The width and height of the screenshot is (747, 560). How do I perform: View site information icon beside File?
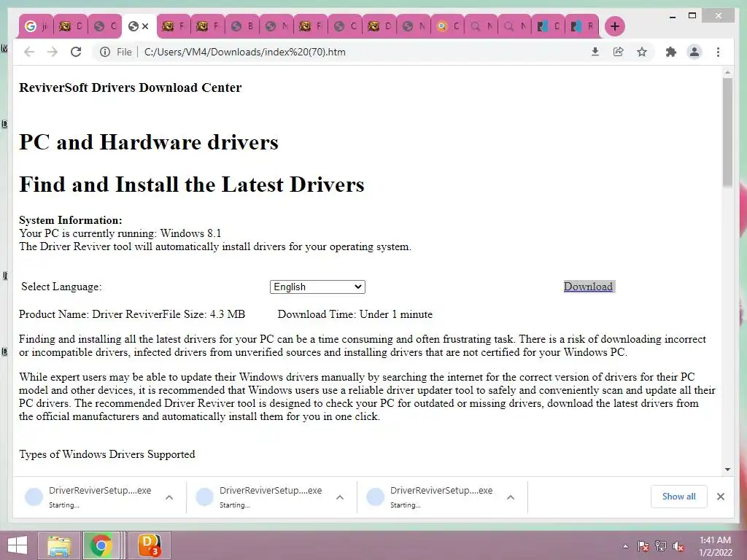click(105, 52)
